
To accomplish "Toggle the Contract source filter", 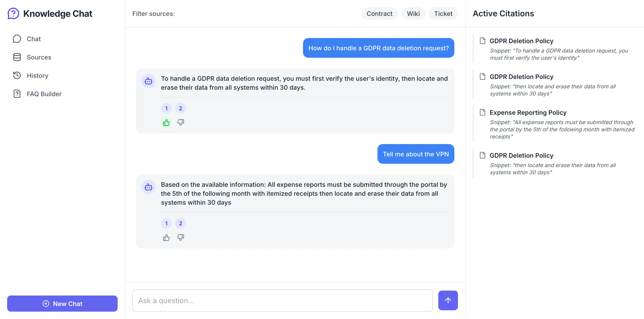I will tap(379, 13).
